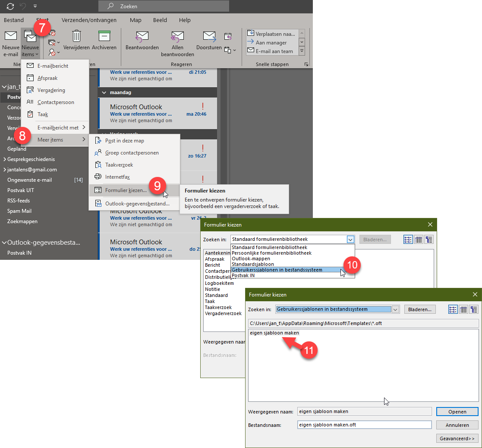This screenshot has height=448, width=482.
Task: Collapse the maandag group header
Action: click(104, 92)
